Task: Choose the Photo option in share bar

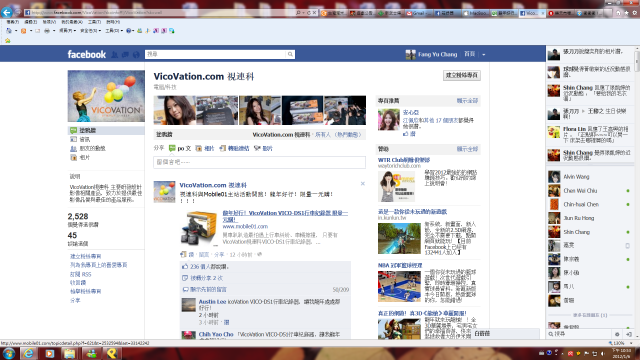Action: 205,148
